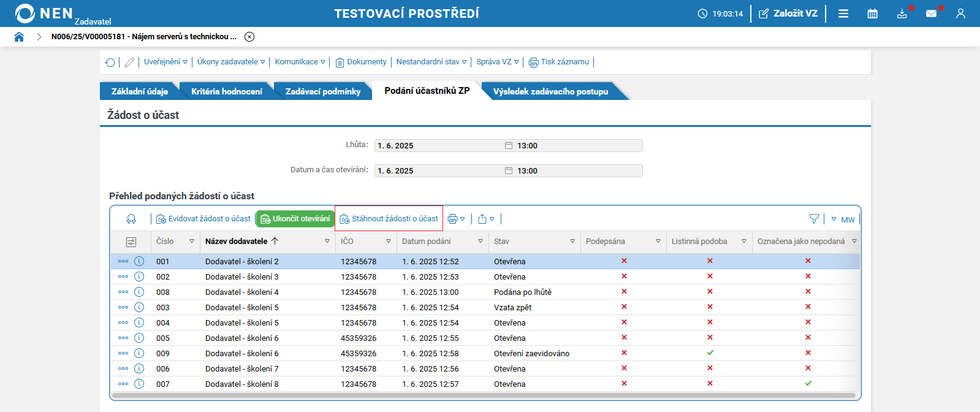Open calendar icon in Lhůta field
This screenshot has height=412, width=980.
[x=509, y=146]
